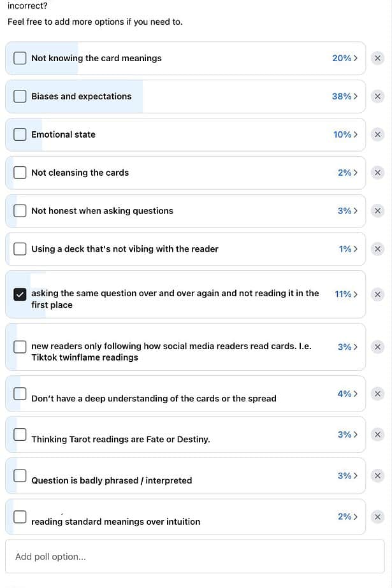Delete 'Not honest when asking questions' option

[377, 211]
